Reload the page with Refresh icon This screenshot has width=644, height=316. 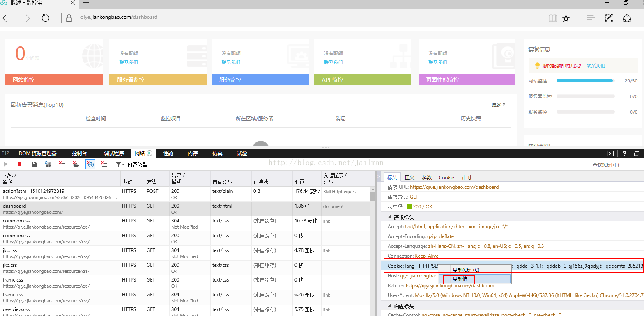(x=46, y=18)
